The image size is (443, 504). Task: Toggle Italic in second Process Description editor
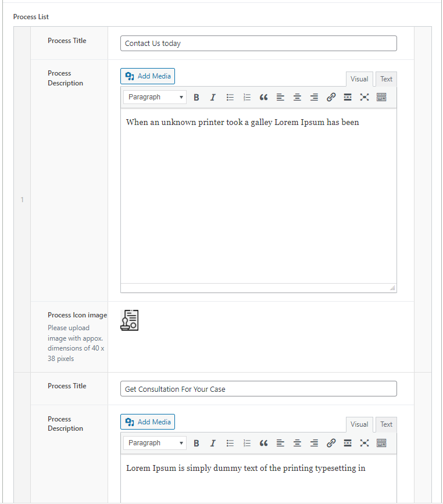pos(213,443)
